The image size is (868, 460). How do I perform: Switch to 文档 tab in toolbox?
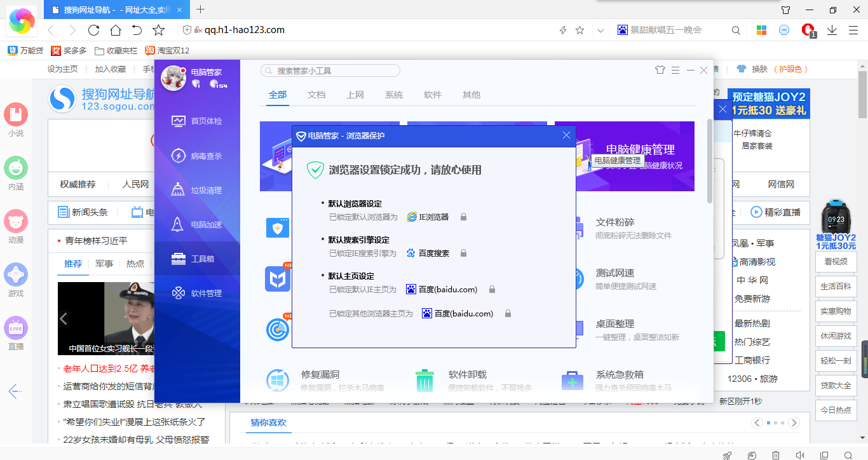(316, 95)
